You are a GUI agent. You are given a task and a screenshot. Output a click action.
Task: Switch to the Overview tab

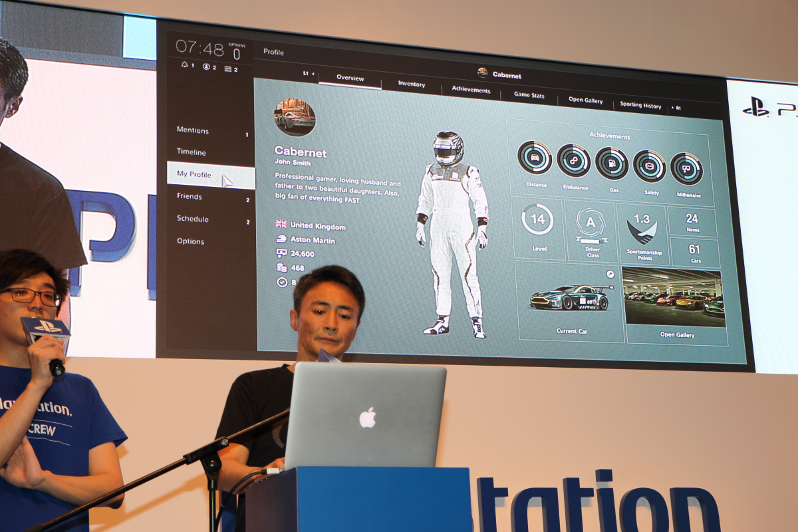click(x=350, y=78)
